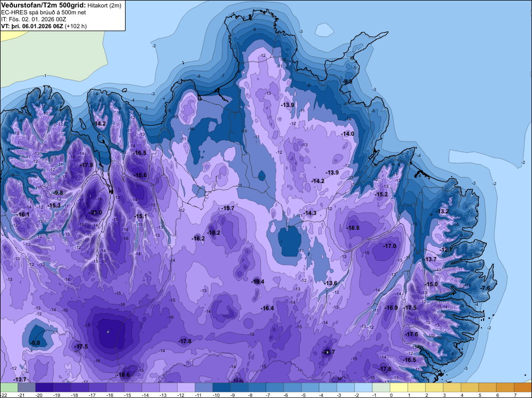Click the -7.6 coastal temperature value
Viewport: 532px width, 398px height.
[x=486, y=288]
